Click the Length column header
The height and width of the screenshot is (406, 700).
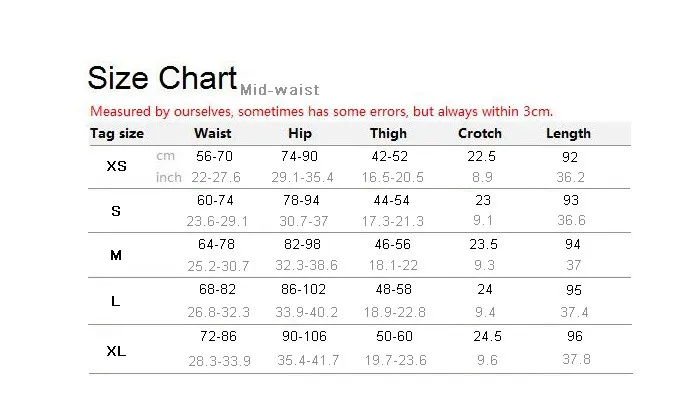tap(568, 134)
